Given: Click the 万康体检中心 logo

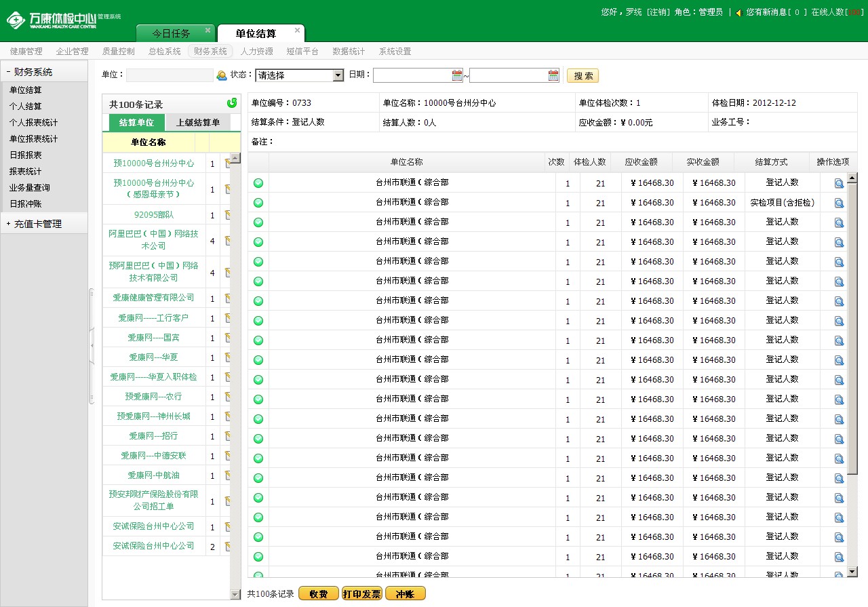Looking at the screenshot, I should click(x=64, y=20).
